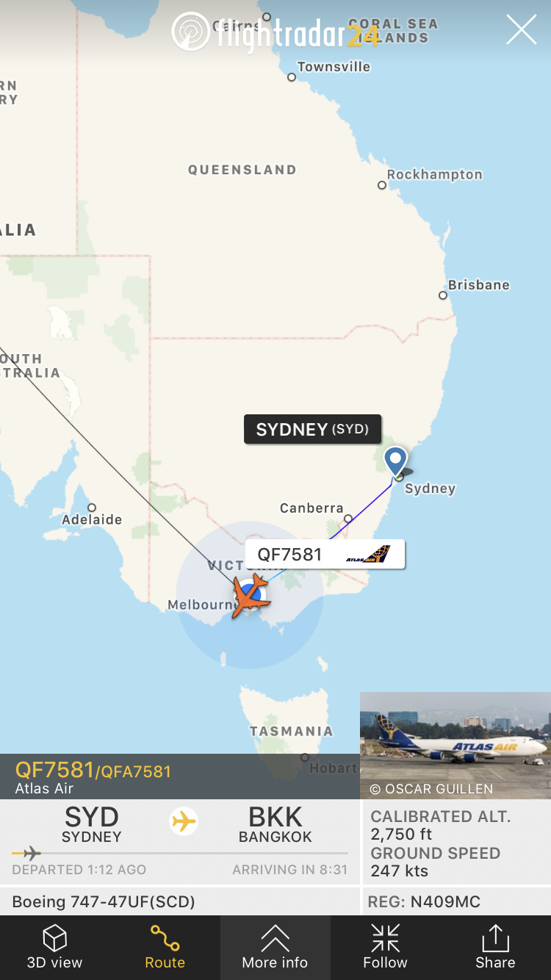This screenshot has height=980, width=551.
Task: Tap the yellow plane icon between SYD and BKK
Action: 184,821
